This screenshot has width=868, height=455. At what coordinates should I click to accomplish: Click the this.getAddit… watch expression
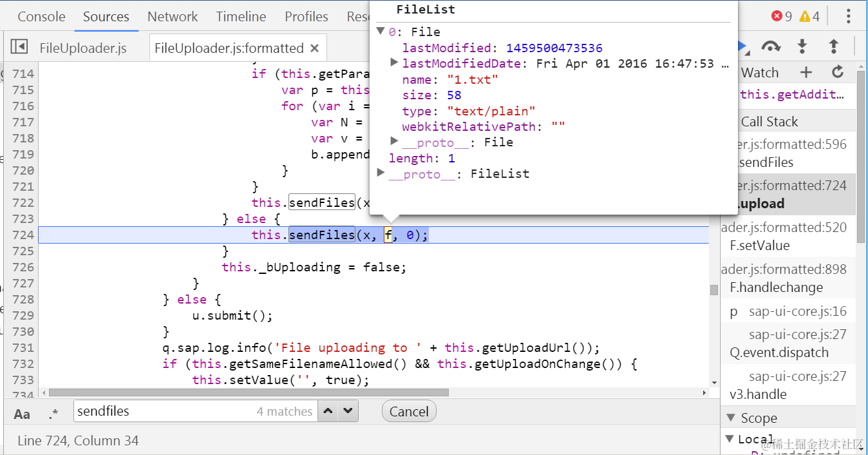click(x=792, y=95)
